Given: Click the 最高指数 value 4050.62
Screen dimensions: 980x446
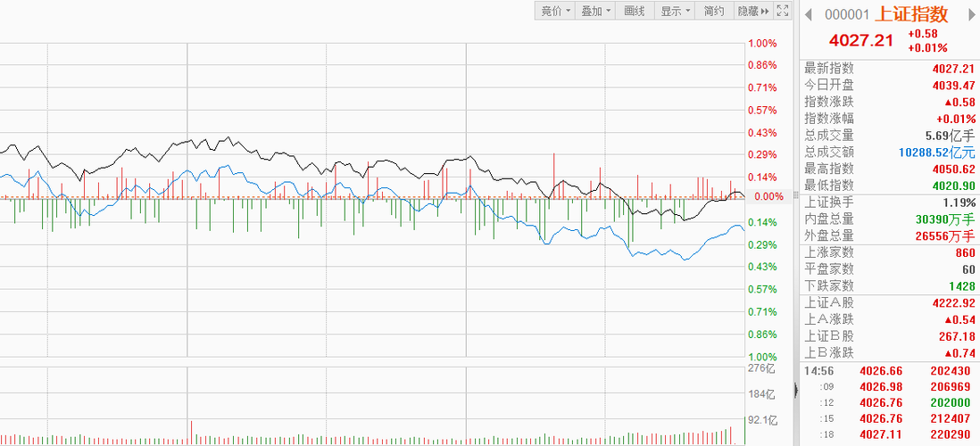Looking at the screenshot, I should (x=953, y=169).
